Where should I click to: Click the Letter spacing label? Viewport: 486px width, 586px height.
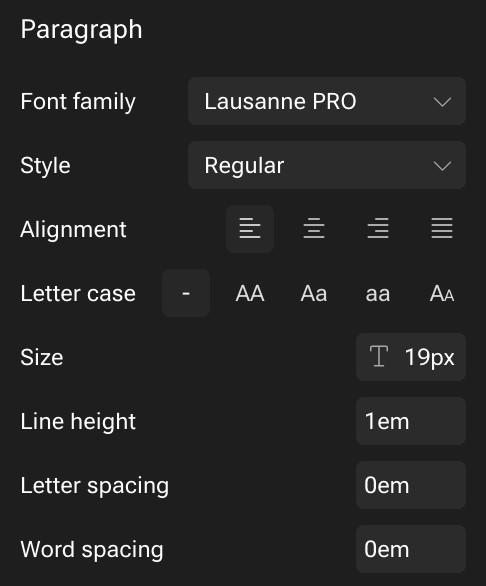point(95,486)
